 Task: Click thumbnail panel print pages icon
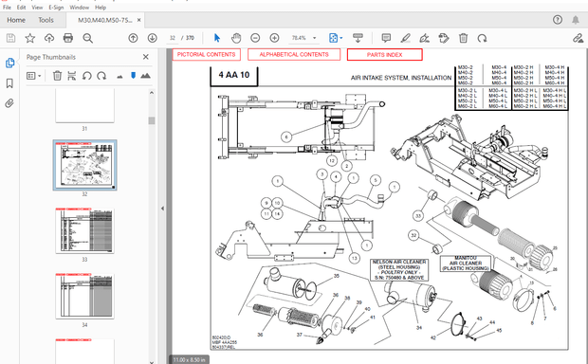72,76
